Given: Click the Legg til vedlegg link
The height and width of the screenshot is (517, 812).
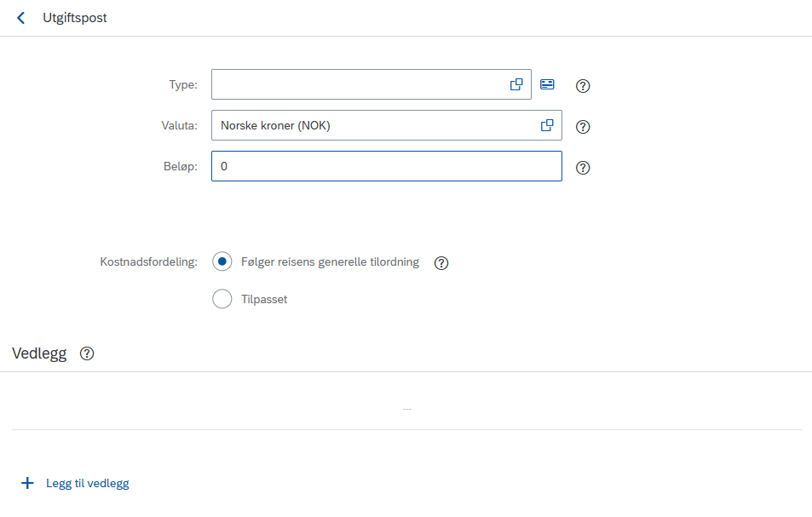Looking at the screenshot, I should pyautogui.click(x=88, y=484).
